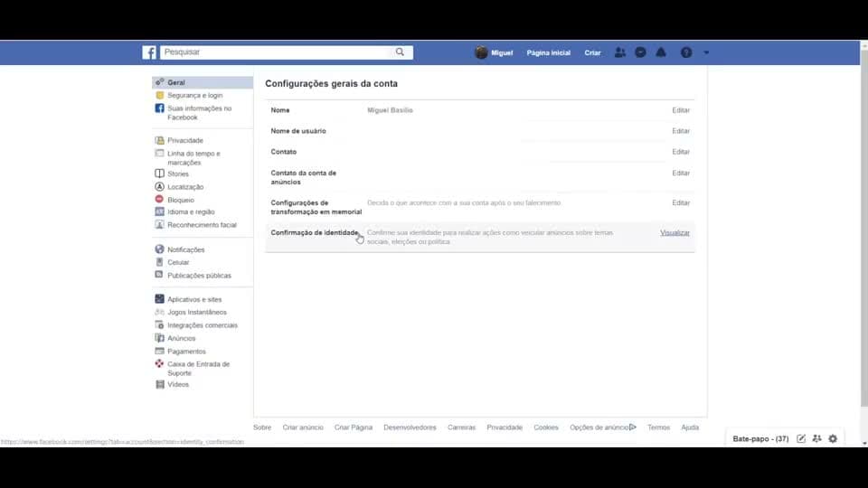
Task: Edit Configurações de transformação em memorial
Action: click(681, 203)
